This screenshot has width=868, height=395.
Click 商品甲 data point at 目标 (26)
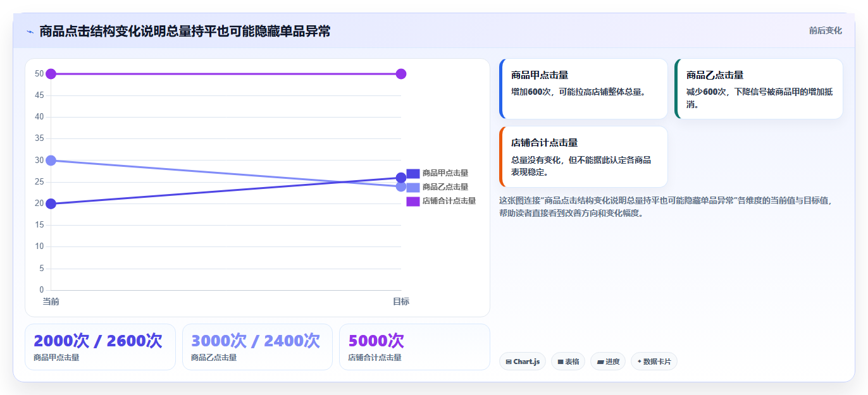click(401, 178)
